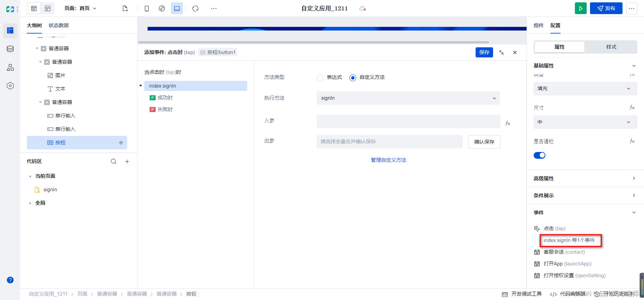This screenshot has width=644, height=300.
Task: Run preview with the green play button
Action: (581, 8)
